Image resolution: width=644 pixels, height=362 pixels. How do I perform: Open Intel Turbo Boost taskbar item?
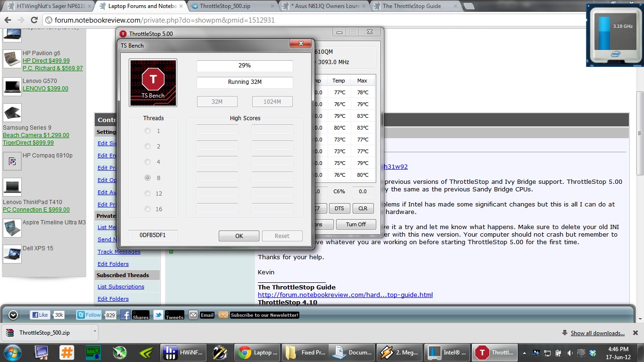click(447, 352)
